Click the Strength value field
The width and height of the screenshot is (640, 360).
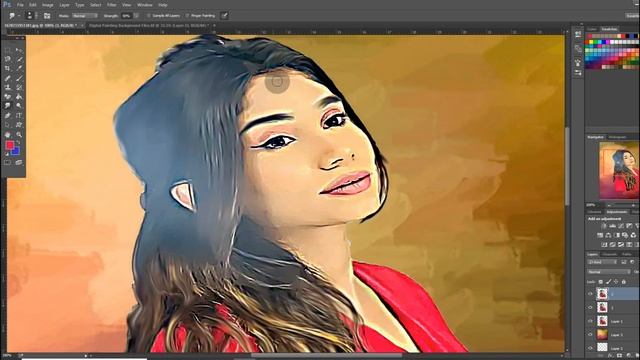[126, 16]
